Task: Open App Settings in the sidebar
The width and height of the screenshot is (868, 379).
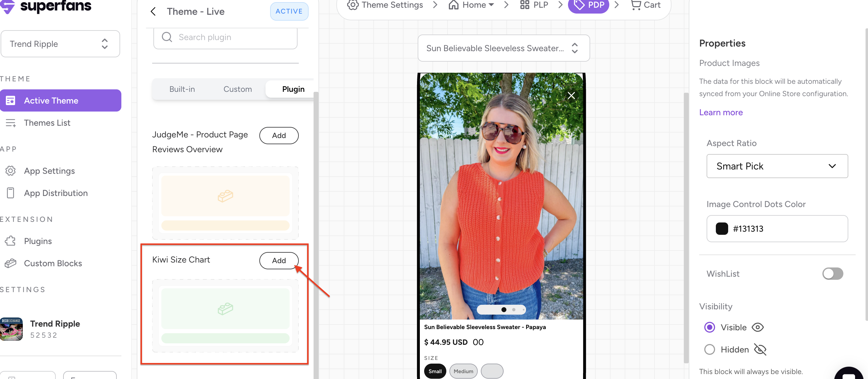Action: [x=49, y=171]
